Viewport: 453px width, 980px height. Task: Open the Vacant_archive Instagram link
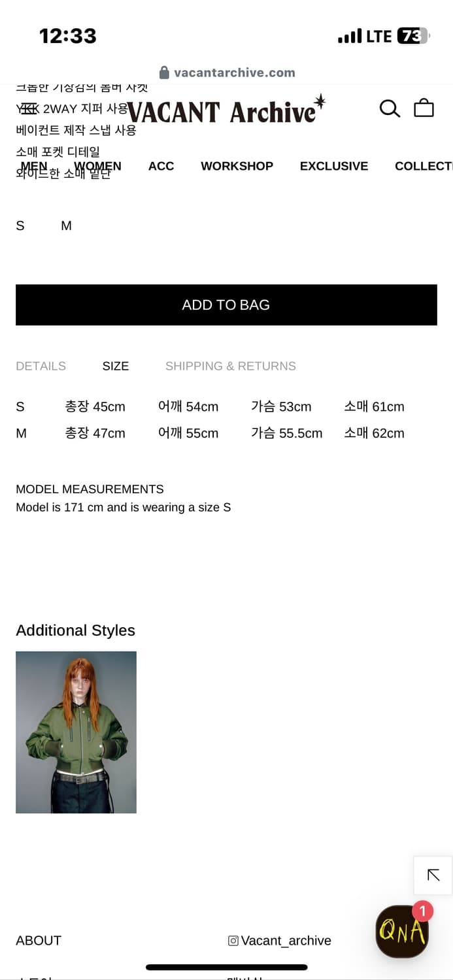[286, 941]
